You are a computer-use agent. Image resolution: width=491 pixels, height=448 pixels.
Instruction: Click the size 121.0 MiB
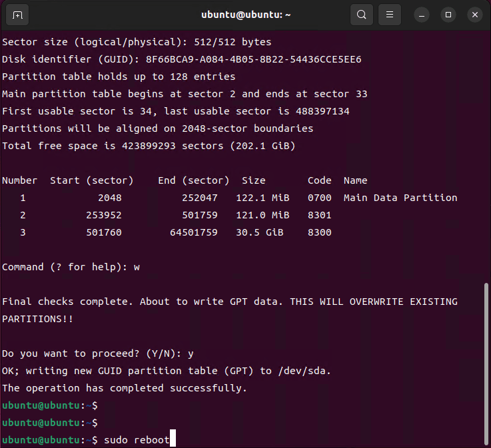[x=262, y=215]
